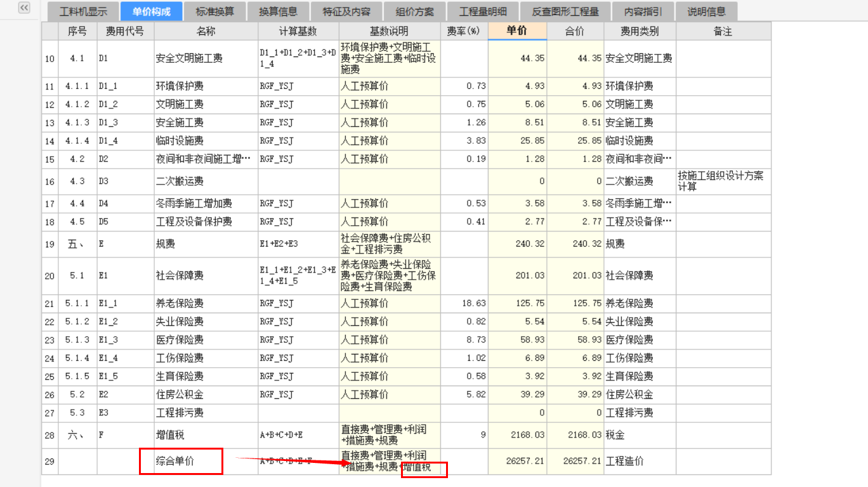Click the 序号 column header
Image resolution: width=868 pixels, height=487 pixels.
pos(77,31)
